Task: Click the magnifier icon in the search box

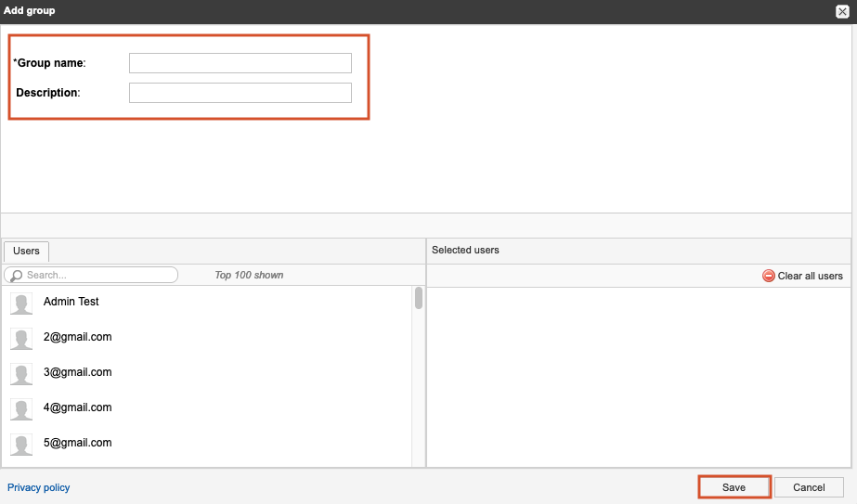Action: 16,276
